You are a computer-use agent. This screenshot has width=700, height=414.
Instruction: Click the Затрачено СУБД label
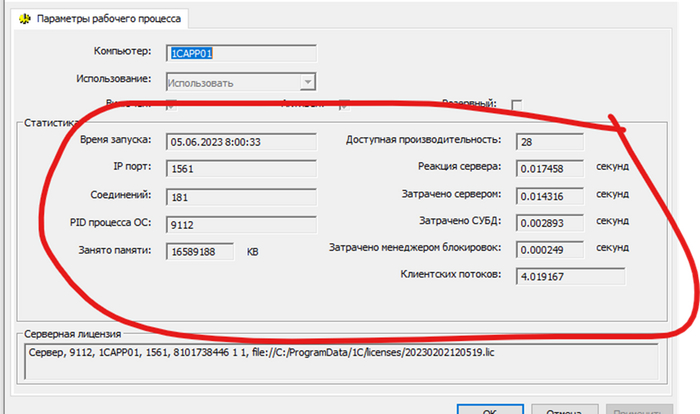coord(460,221)
